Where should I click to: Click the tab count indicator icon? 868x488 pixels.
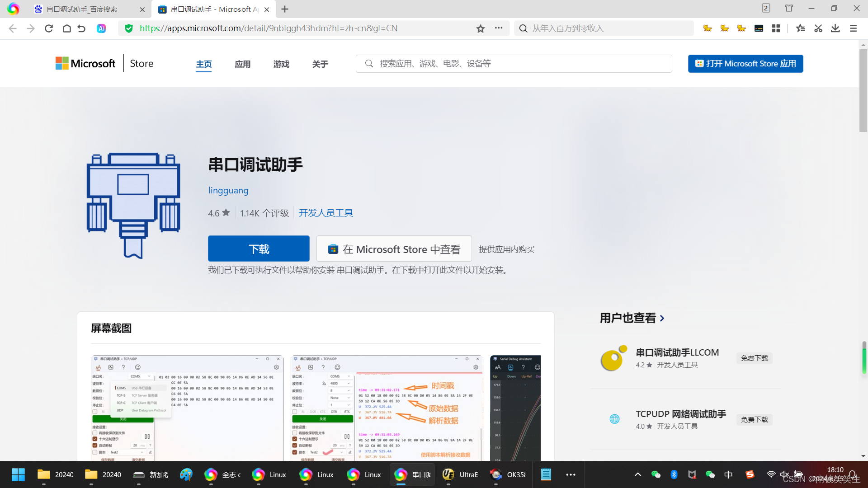pos(766,8)
